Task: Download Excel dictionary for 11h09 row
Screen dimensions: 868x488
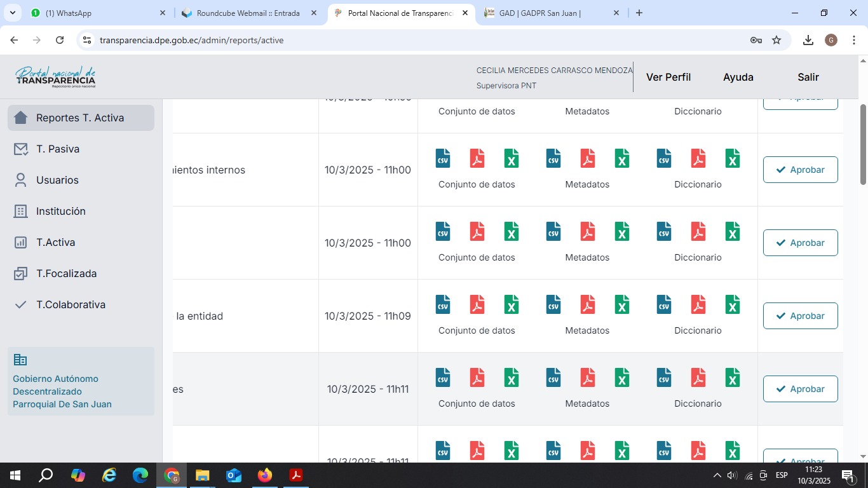Action: pos(733,305)
